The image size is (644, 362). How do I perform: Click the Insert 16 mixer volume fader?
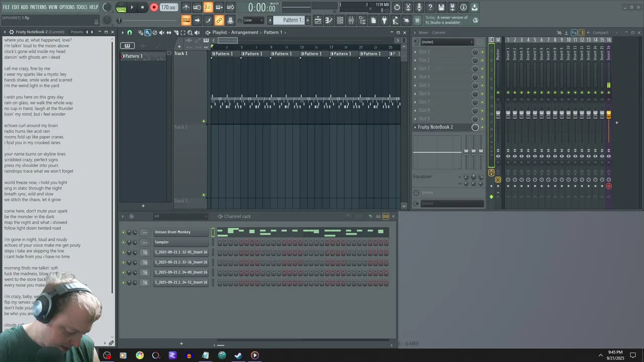click(608, 115)
